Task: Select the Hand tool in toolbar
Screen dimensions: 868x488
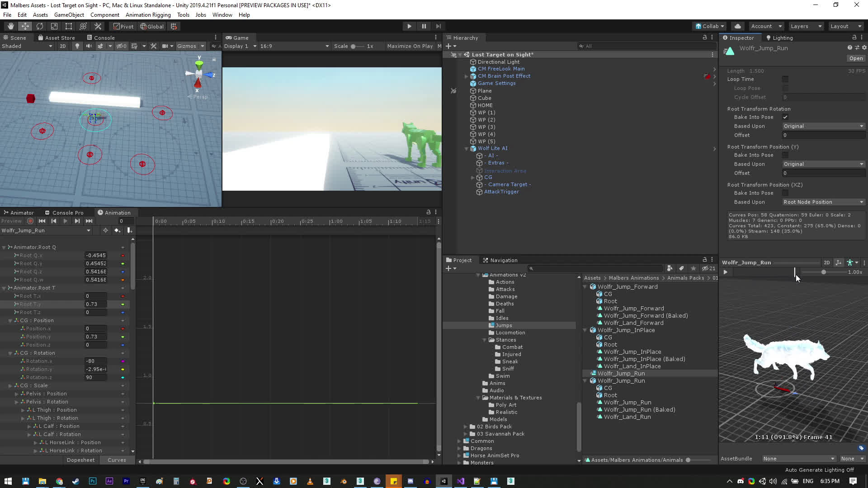Action: point(10,26)
